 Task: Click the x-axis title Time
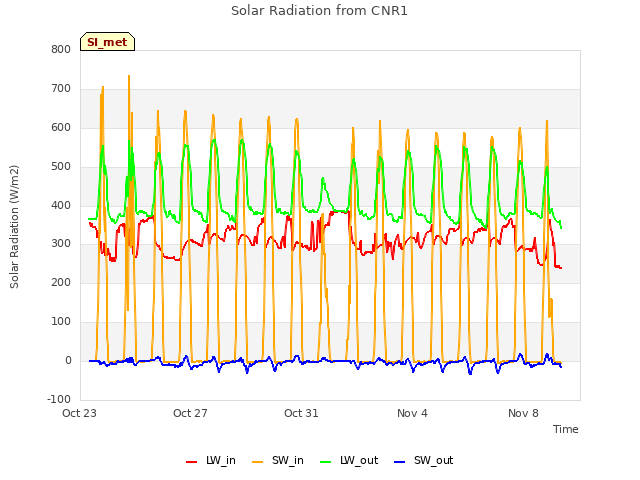tap(566, 429)
